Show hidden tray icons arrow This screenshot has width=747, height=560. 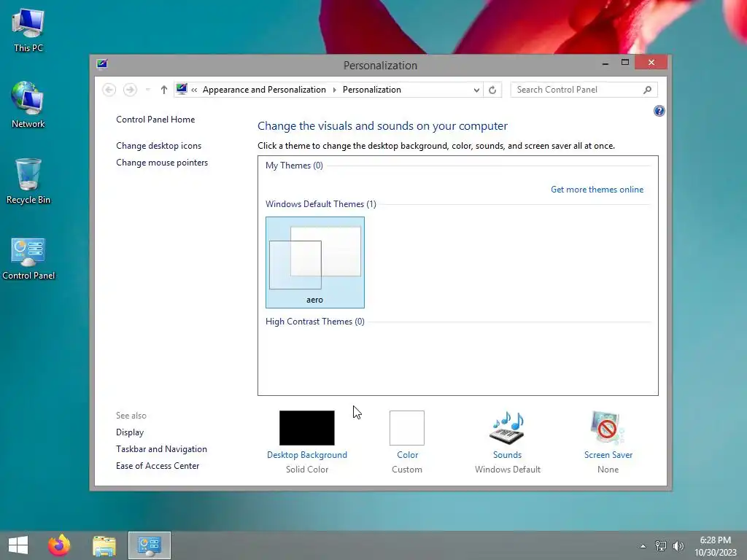(643, 546)
